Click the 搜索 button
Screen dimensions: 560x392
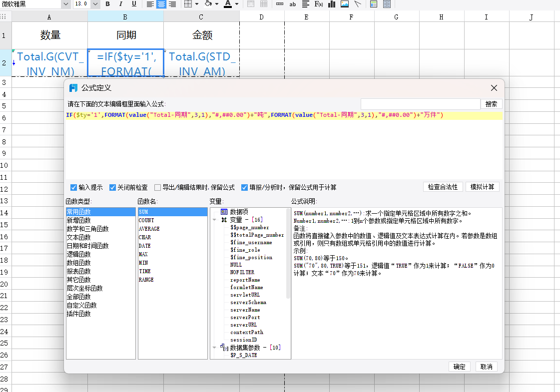(491, 104)
